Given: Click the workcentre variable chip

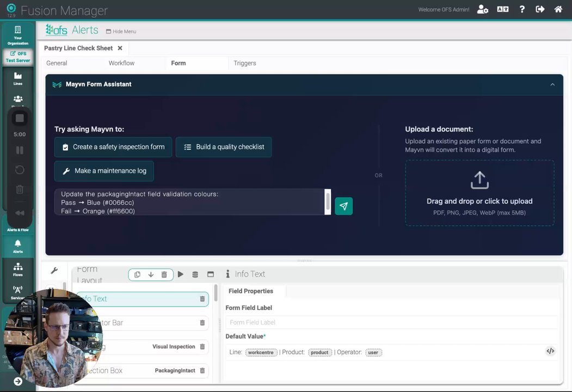Looking at the screenshot, I should pyautogui.click(x=261, y=353).
